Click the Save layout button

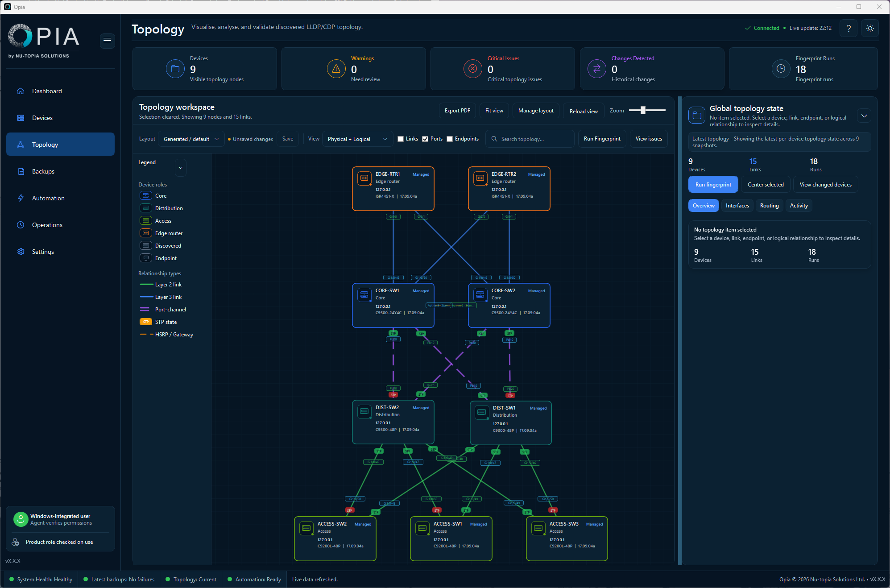[x=288, y=139]
